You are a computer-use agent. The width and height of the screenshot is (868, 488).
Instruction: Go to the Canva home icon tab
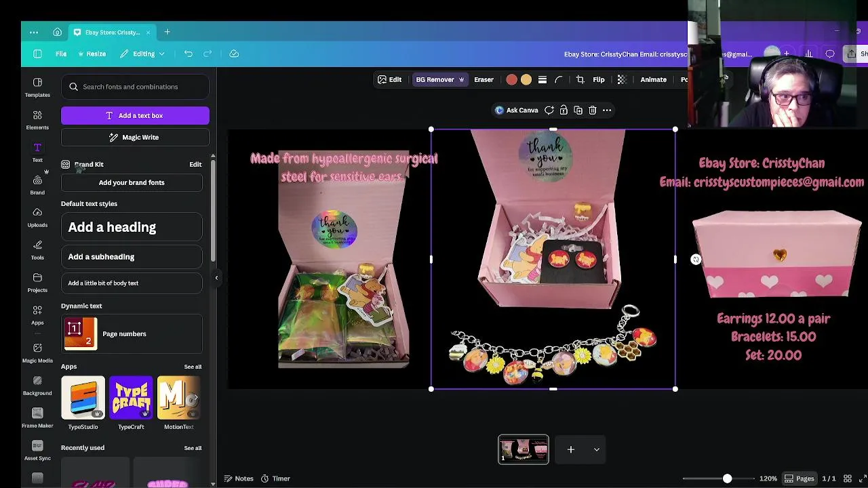[x=57, y=32]
